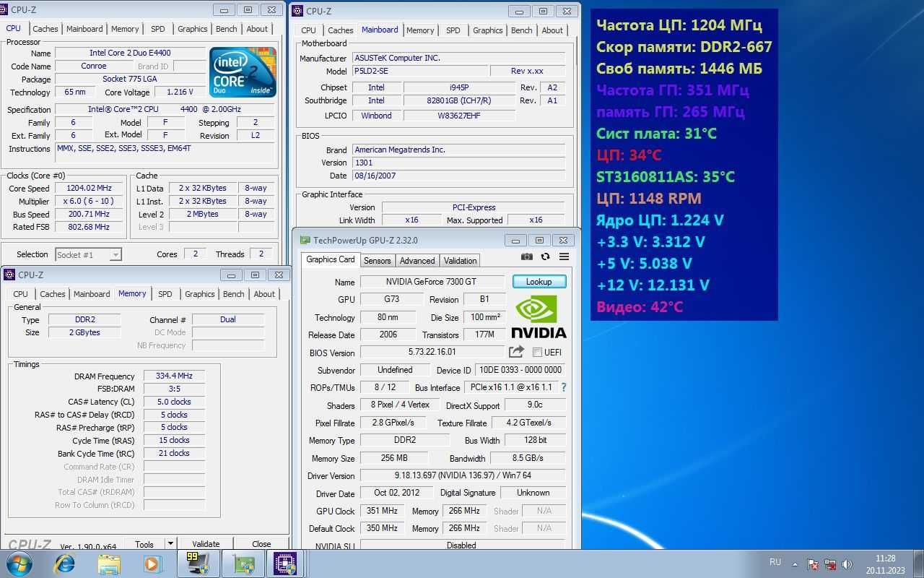The height and width of the screenshot is (578, 924).
Task: Open SPD tab in the processor CPU-Z window
Action: (157, 29)
